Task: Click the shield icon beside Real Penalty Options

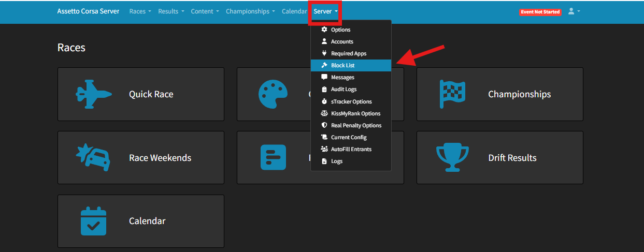Action: (324, 125)
